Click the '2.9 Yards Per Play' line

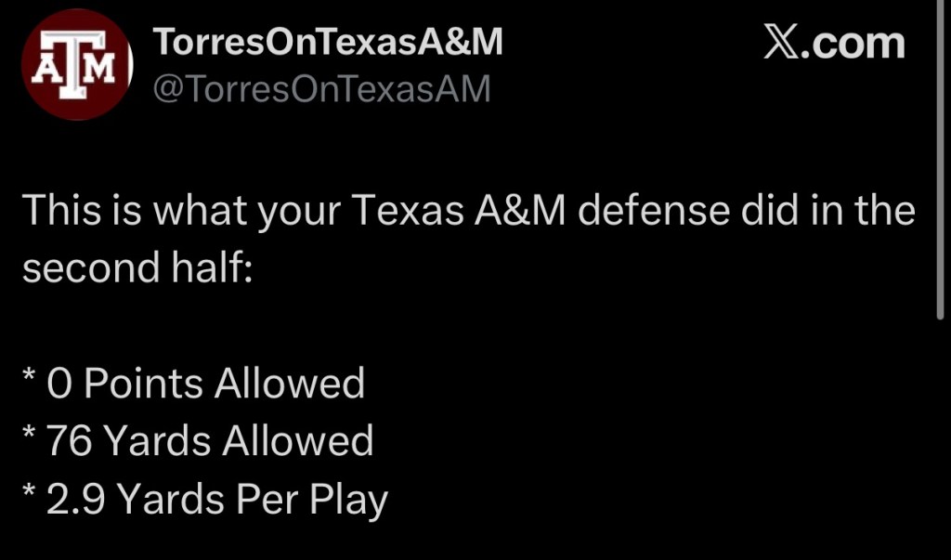pos(215,499)
